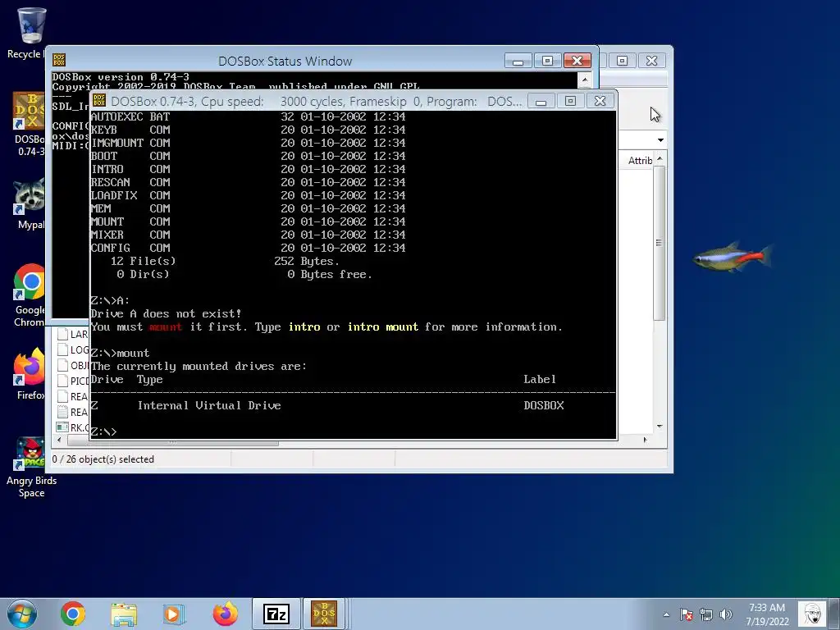The image size is (840, 630).
Task: Minimize the DOSBox Status Window
Action: coord(518,61)
